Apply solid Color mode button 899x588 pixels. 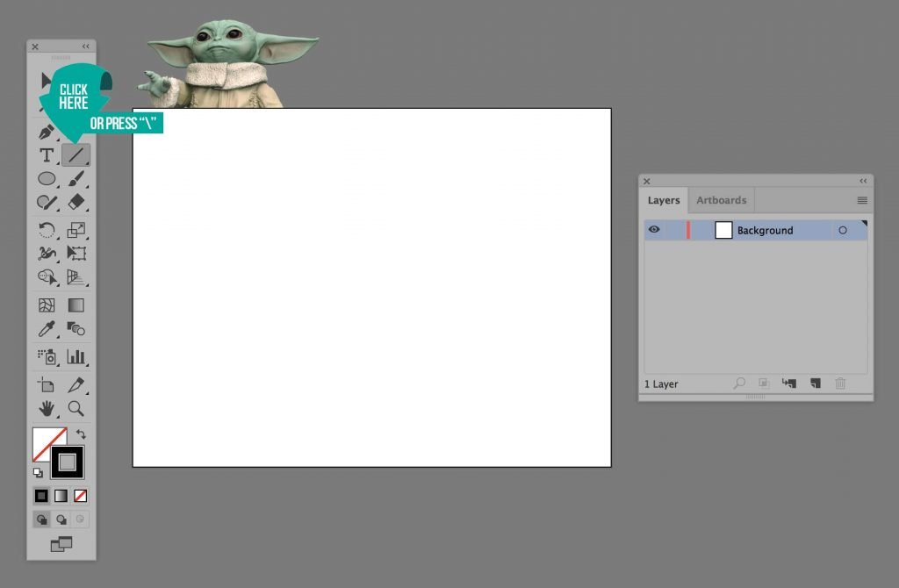tap(41, 496)
